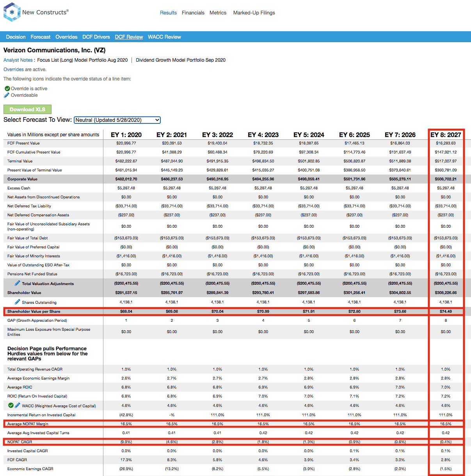The height and width of the screenshot is (476, 471).
Task: Open the Marked-Up Filings navigation item
Action: click(254, 13)
